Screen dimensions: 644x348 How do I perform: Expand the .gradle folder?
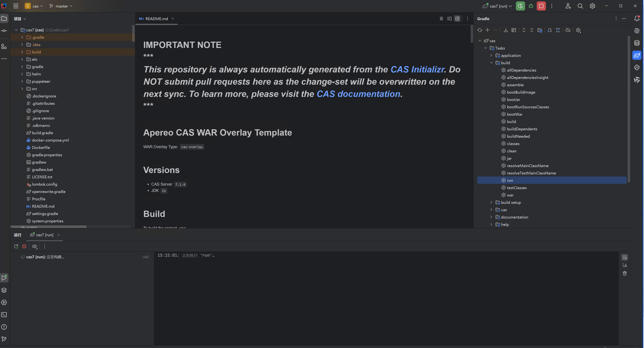pos(22,37)
